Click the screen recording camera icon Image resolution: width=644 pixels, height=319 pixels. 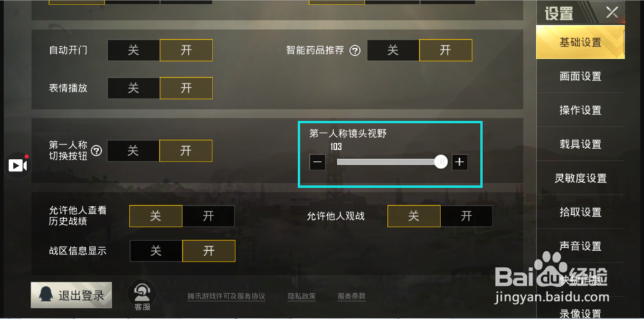[17, 165]
